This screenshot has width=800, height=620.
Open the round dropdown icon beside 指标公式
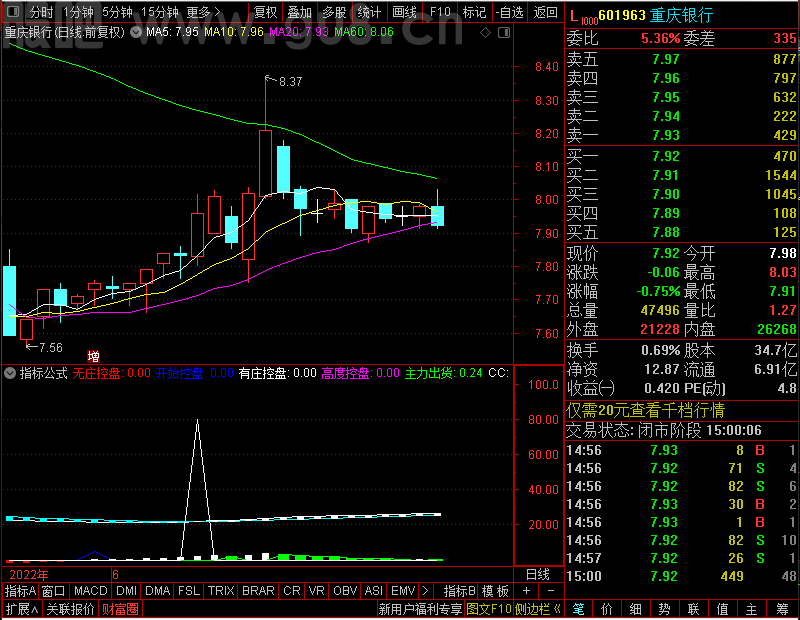tap(10, 373)
